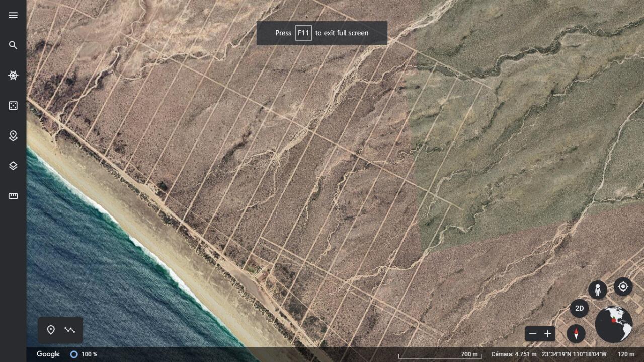The image size is (644, 362).
Task: Select the Measure distance ruler tool
Action: point(13,196)
